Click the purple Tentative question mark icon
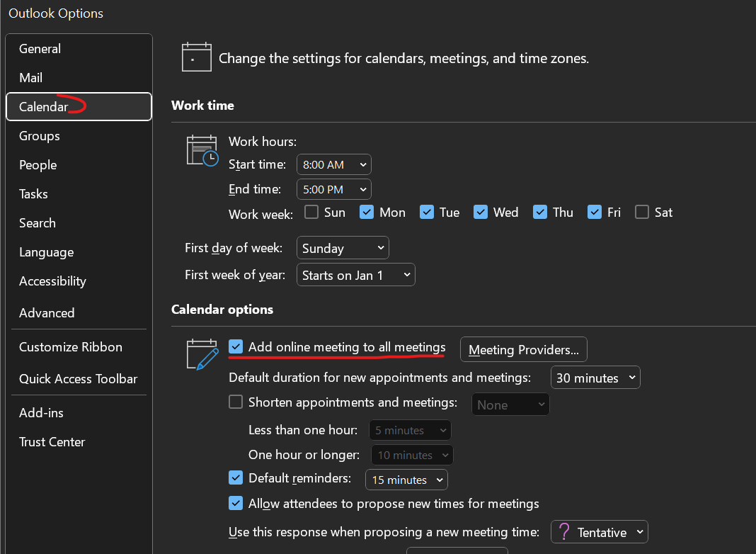 point(564,532)
